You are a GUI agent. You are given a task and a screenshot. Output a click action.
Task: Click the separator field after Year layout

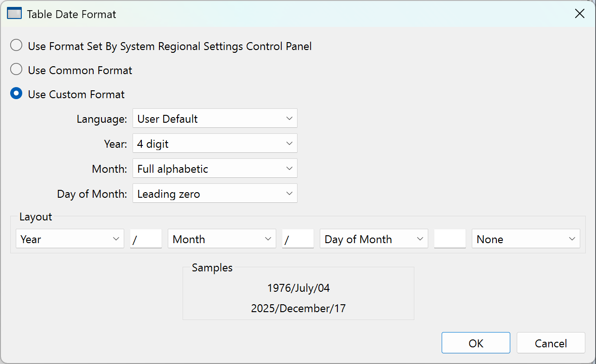point(146,239)
